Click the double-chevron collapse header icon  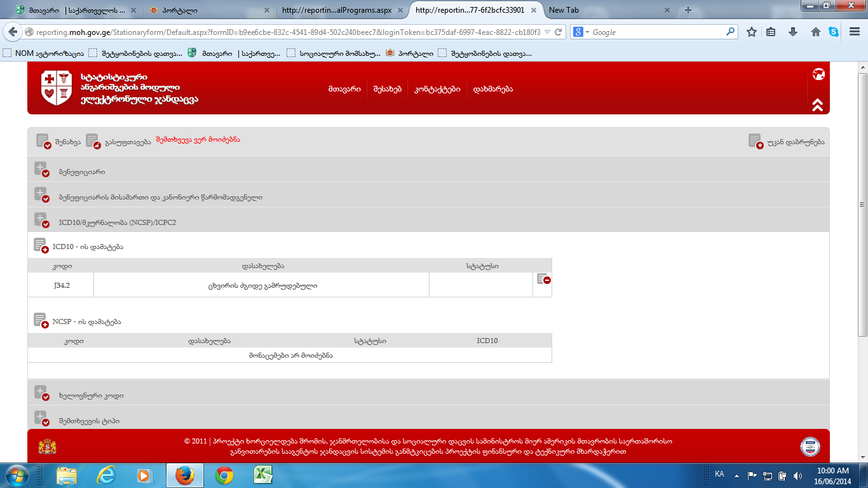(x=818, y=105)
